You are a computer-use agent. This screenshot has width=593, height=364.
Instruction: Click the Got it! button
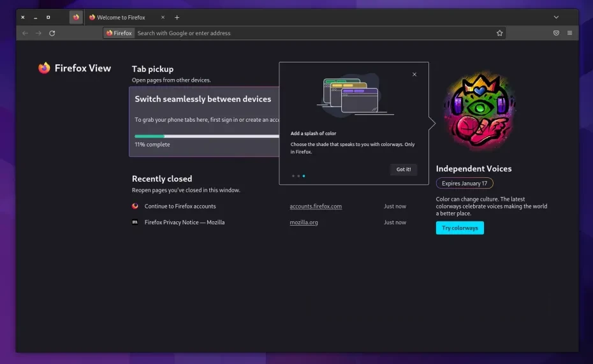pos(404,170)
